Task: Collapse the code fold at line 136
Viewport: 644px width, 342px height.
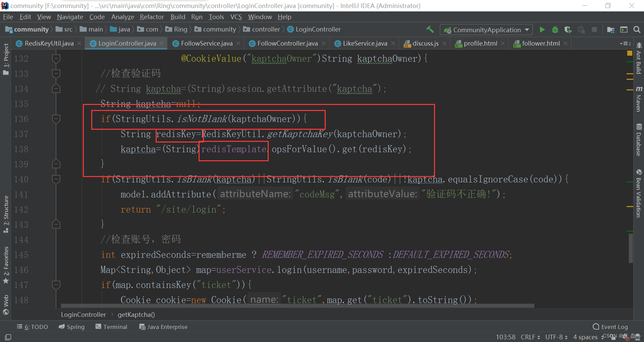Action: pyautogui.click(x=56, y=119)
